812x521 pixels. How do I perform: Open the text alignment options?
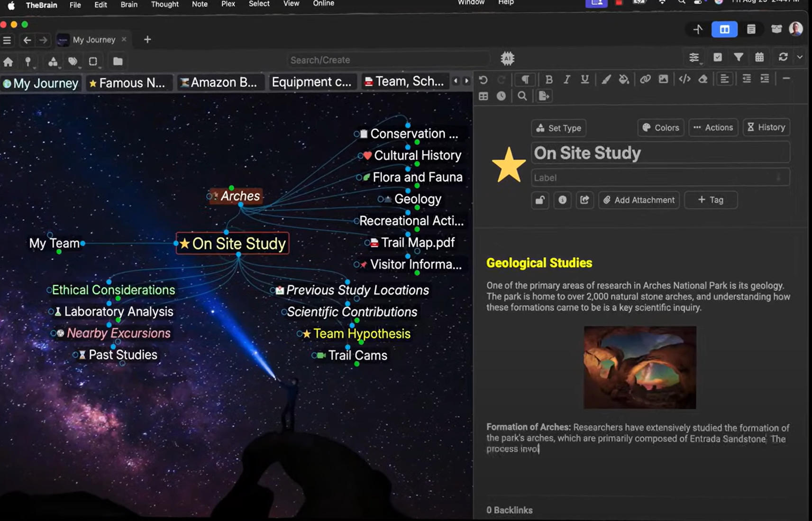click(x=724, y=79)
